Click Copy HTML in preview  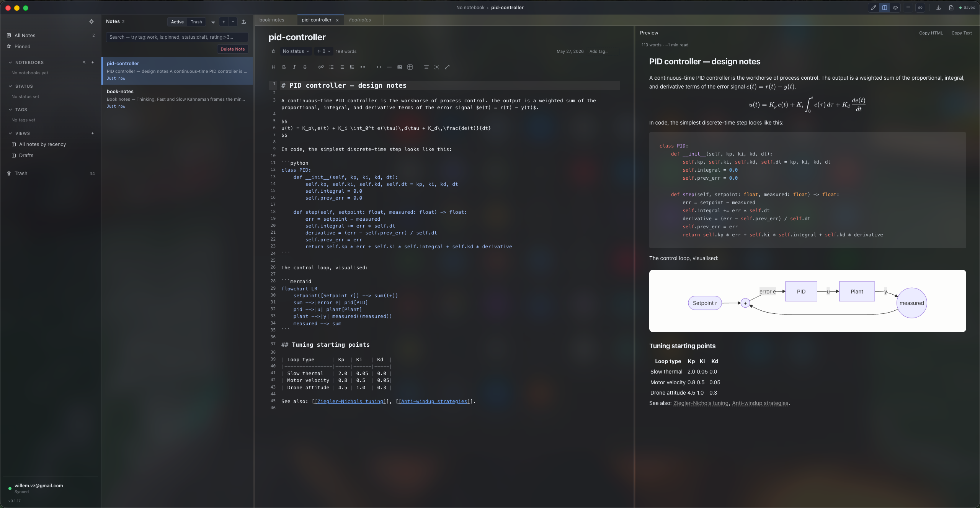(x=931, y=33)
